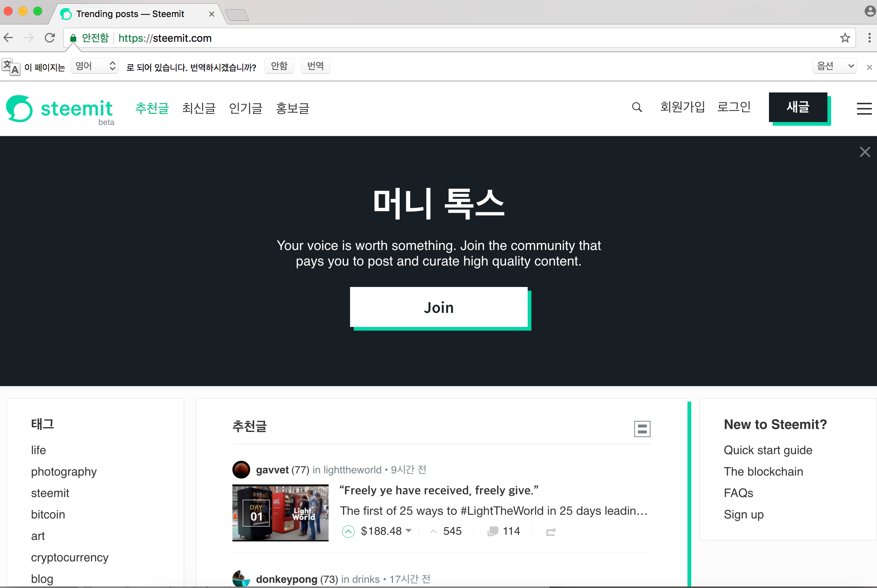Toggle post list layout icon
The height and width of the screenshot is (588, 877).
642,429
